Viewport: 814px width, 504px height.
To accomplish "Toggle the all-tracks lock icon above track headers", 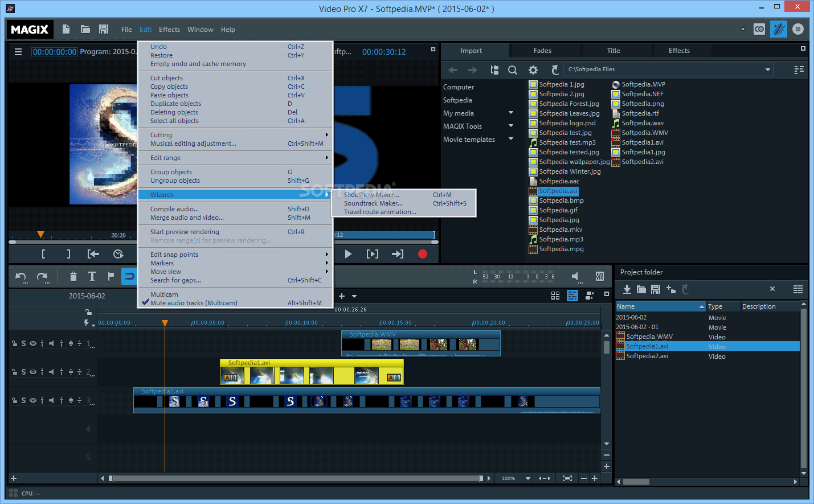I will coord(88,312).
